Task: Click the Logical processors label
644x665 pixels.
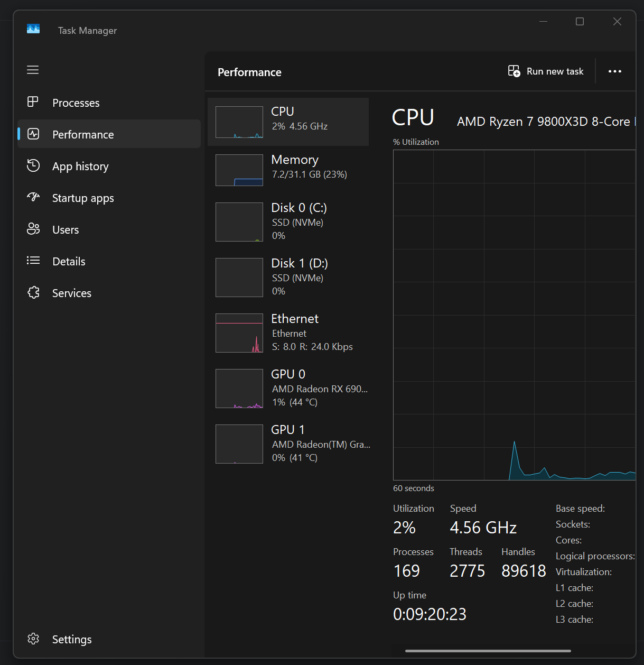Action: (595, 556)
